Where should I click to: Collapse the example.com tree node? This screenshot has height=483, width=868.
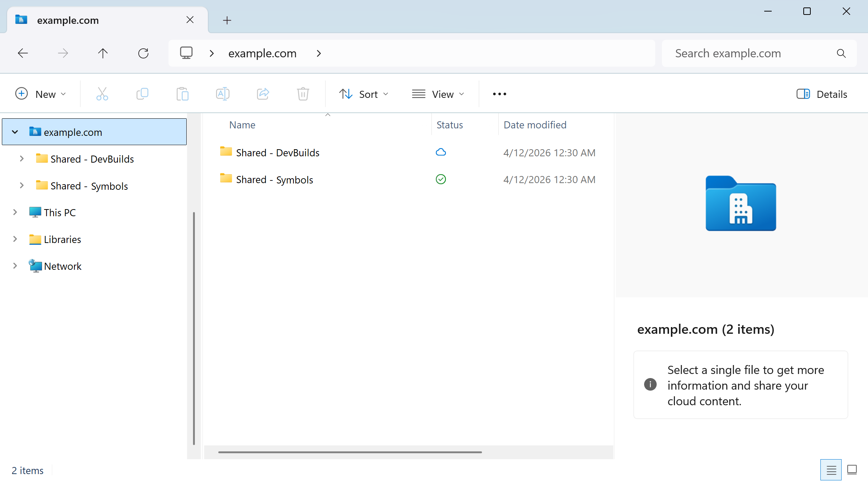[x=15, y=132]
